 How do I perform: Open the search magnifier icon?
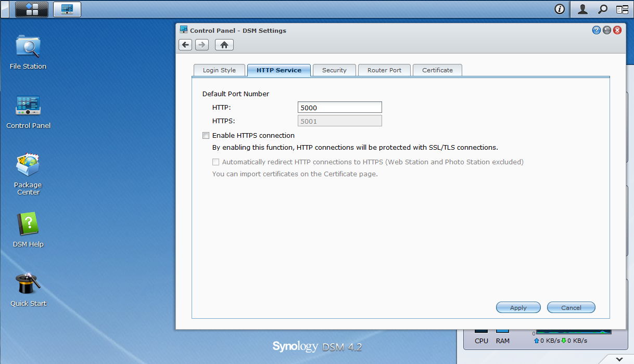[603, 9]
